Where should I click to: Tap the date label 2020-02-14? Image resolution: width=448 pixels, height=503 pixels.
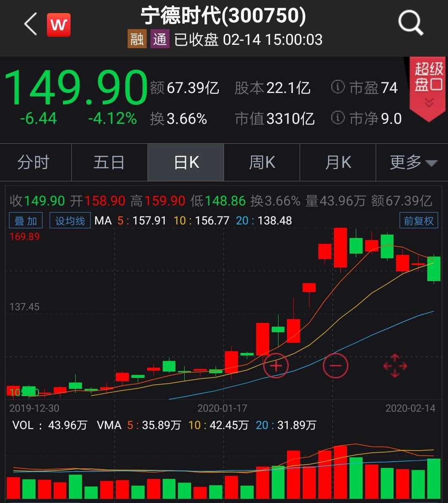pos(410,408)
